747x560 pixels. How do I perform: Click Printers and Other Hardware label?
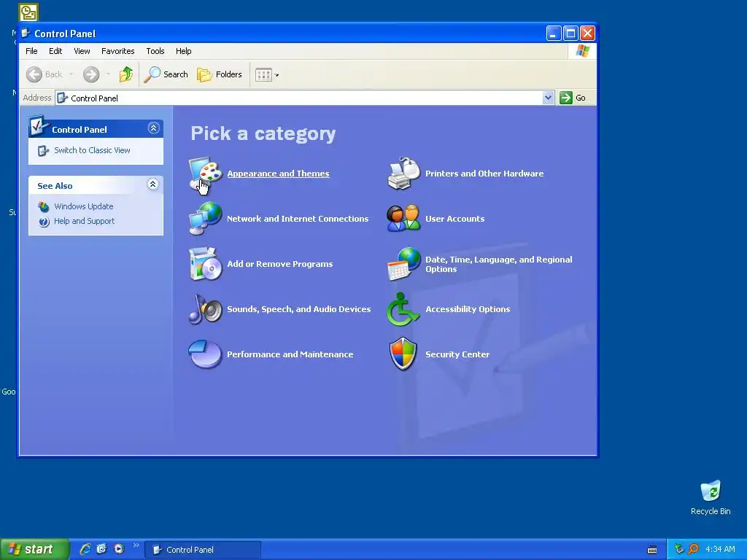coord(484,174)
